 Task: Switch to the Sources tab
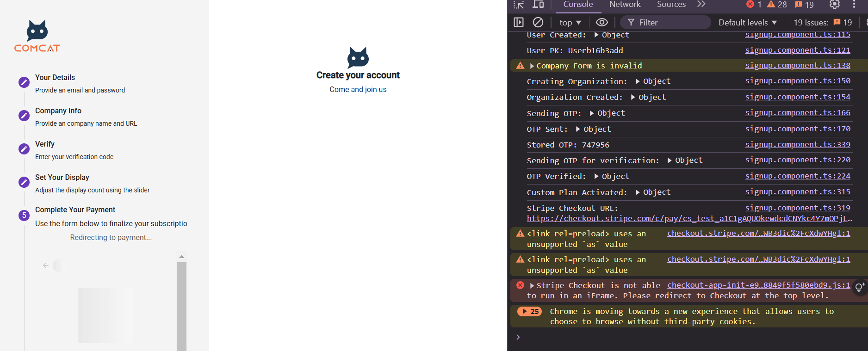(671, 5)
